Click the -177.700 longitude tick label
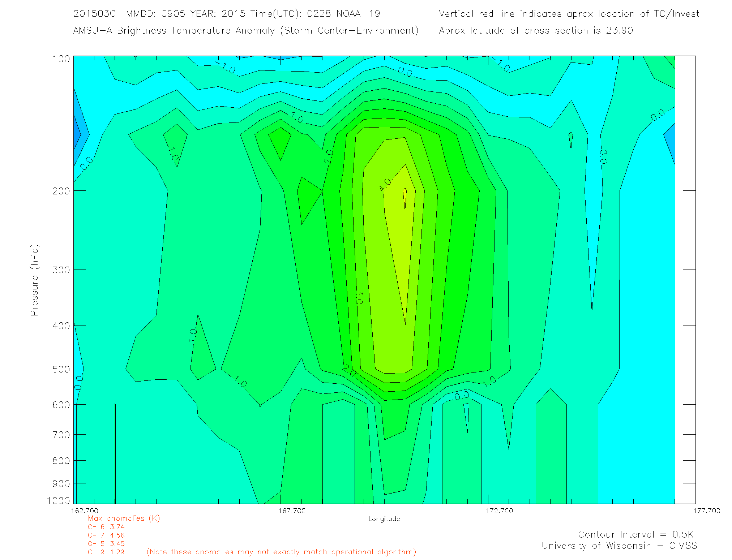This screenshot has height=560, width=732. 703,511
